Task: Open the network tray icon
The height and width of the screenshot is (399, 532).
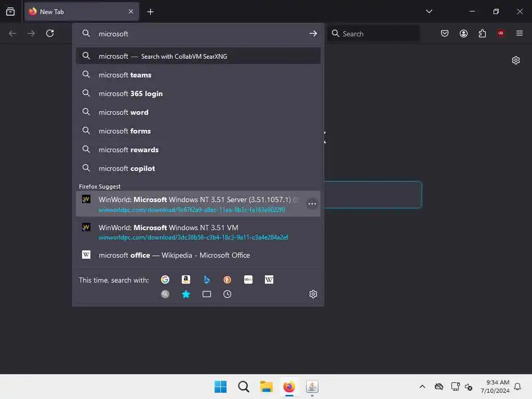Action: (455, 387)
